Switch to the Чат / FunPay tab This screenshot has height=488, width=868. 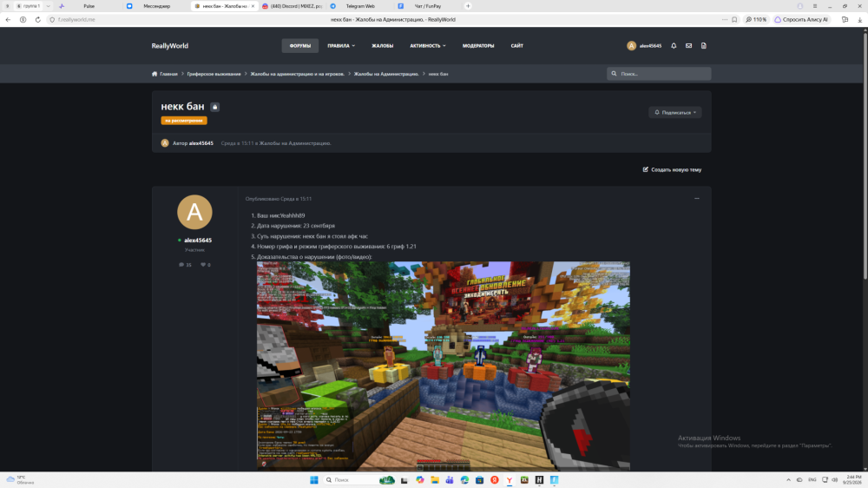(x=428, y=6)
